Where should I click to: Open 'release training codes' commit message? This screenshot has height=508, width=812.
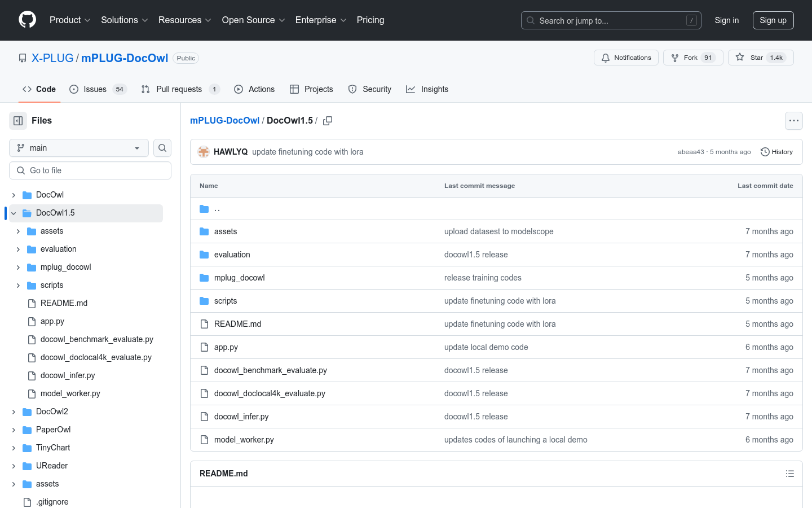(483, 278)
